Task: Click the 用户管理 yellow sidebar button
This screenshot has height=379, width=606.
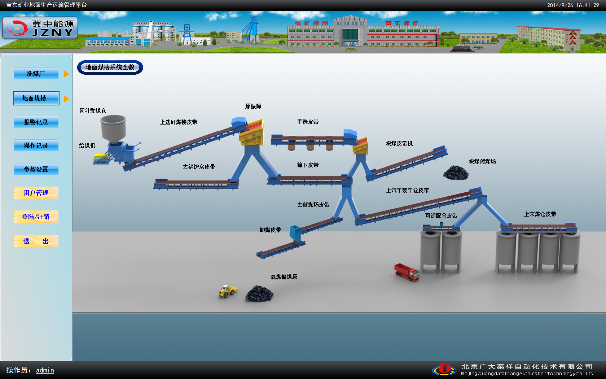Action: 36,193
